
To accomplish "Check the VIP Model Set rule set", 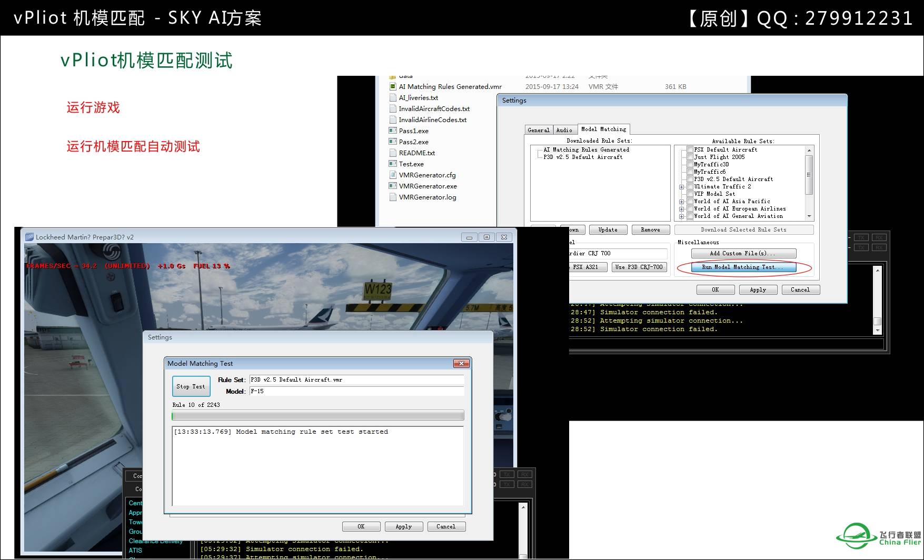I will pos(690,194).
